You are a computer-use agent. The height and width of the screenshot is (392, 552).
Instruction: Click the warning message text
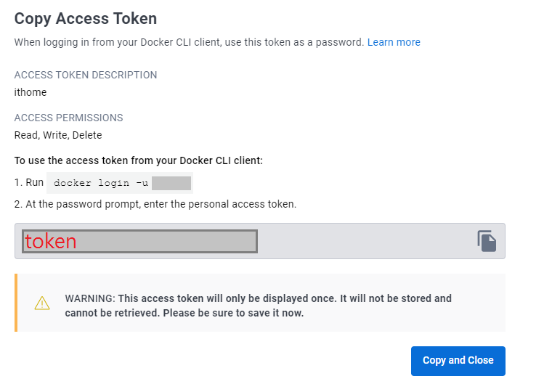coord(258,298)
